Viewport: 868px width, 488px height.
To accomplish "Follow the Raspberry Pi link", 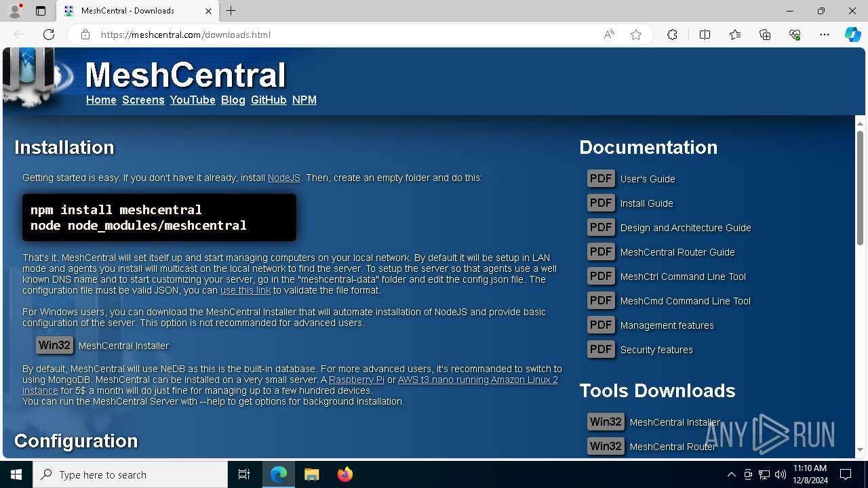I will pyautogui.click(x=357, y=380).
